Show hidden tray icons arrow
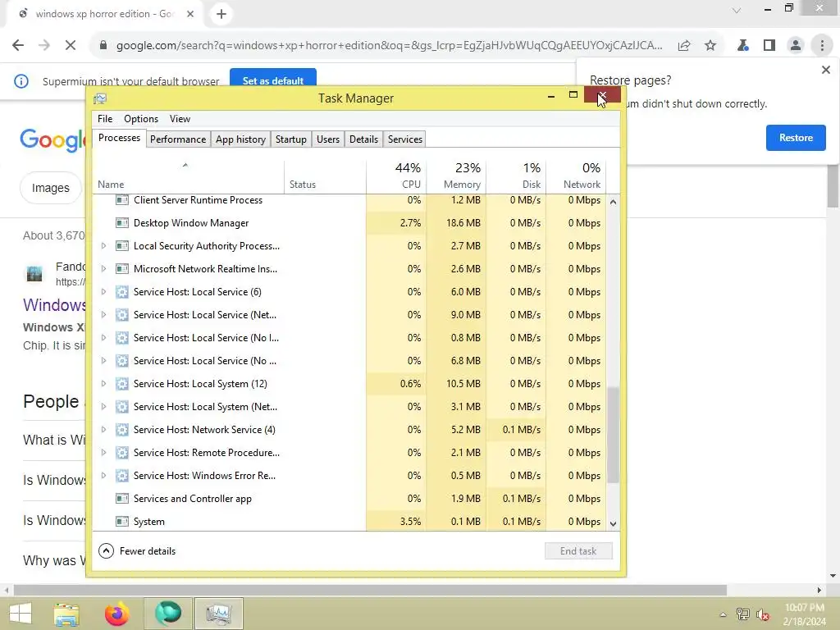The height and width of the screenshot is (630, 840). coord(723,614)
